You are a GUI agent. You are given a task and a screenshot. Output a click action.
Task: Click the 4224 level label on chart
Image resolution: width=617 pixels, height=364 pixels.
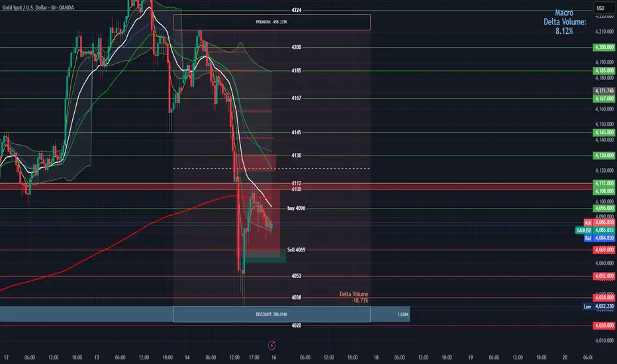(297, 10)
